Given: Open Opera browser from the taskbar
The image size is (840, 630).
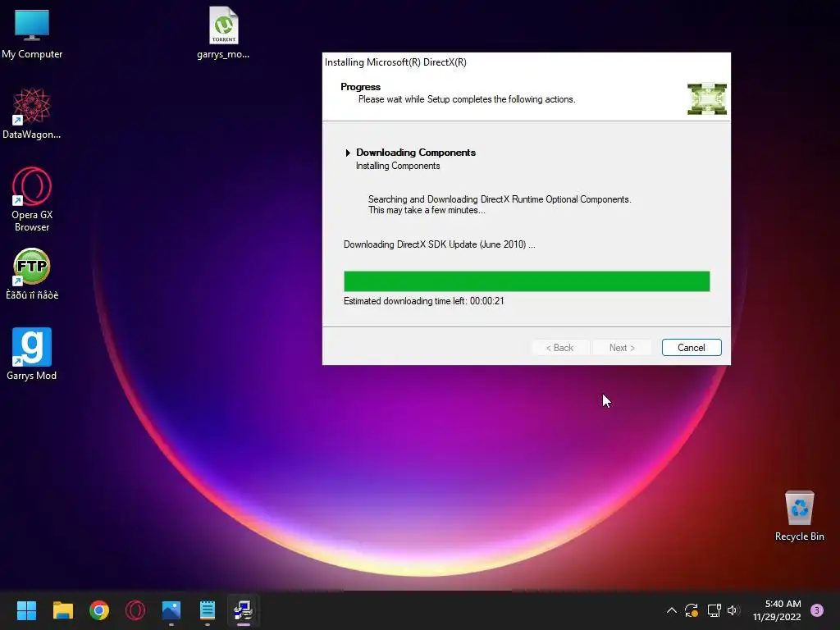Looking at the screenshot, I should pos(135,610).
